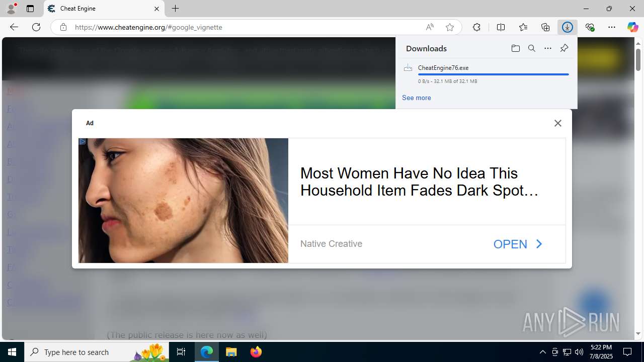Open volume control in system tray

click(x=579, y=352)
